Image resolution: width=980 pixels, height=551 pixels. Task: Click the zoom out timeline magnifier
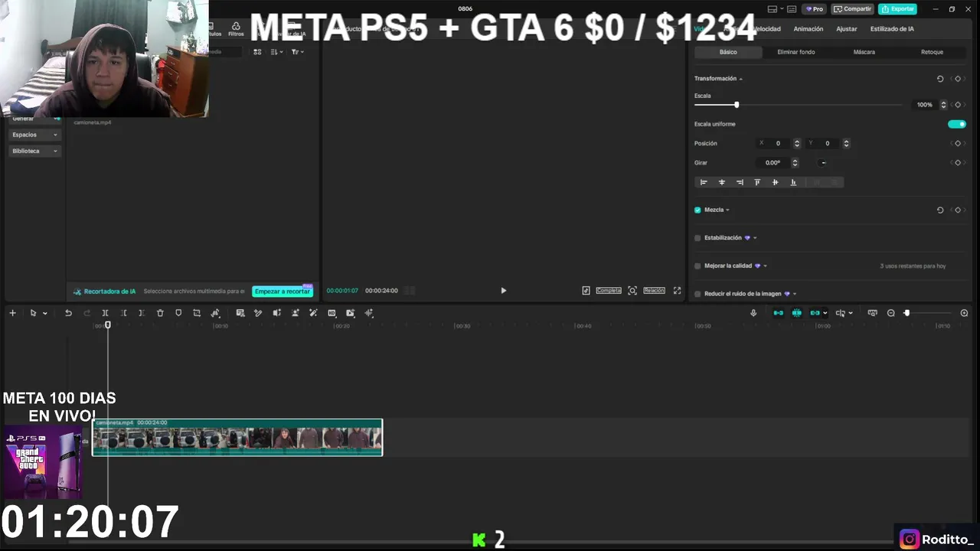pyautogui.click(x=890, y=313)
